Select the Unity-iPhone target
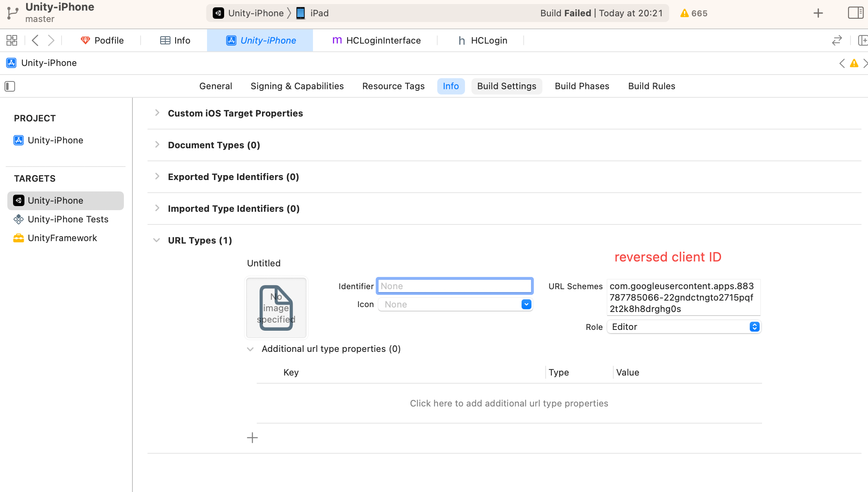 tap(66, 200)
